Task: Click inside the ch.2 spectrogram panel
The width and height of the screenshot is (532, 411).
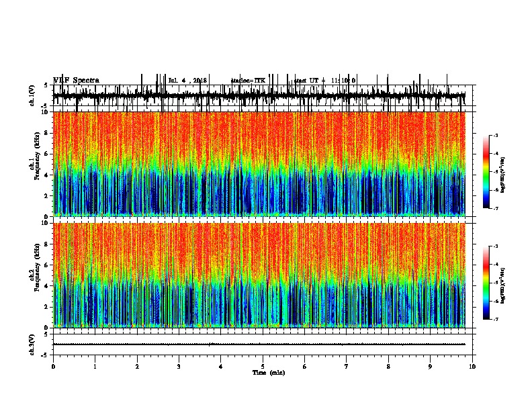Action: [x=259, y=275]
